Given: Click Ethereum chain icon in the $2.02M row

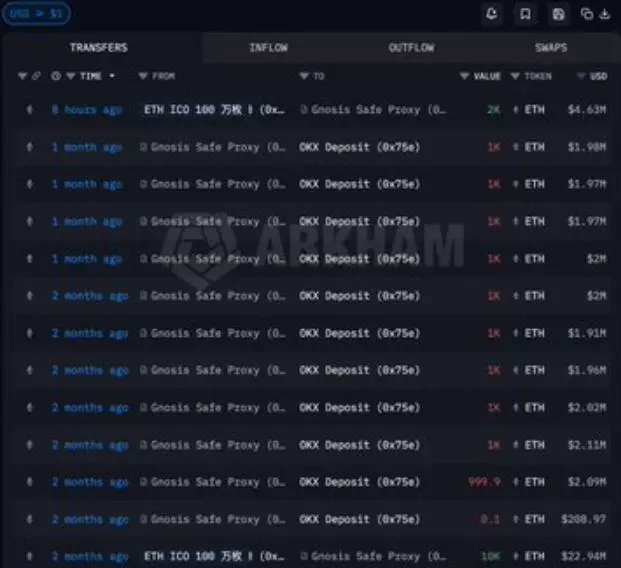Looking at the screenshot, I should pos(29,408).
